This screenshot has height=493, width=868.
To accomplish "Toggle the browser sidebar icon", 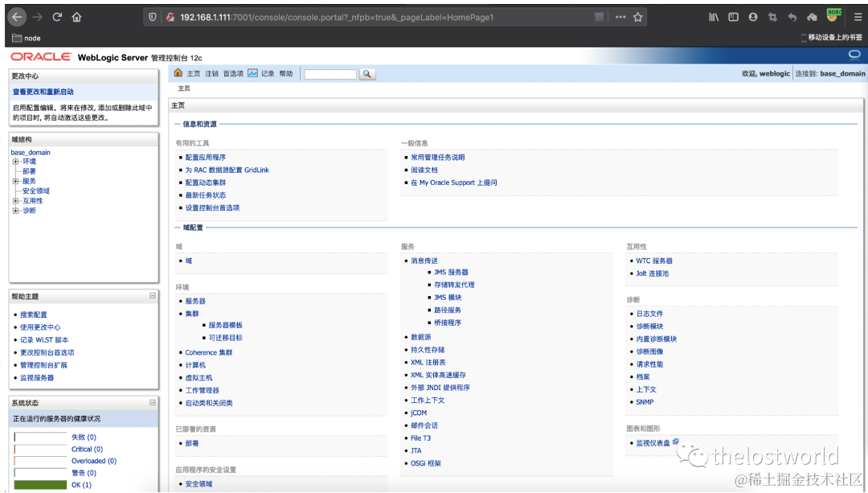I will pyautogui.click(x=734, y=17).
